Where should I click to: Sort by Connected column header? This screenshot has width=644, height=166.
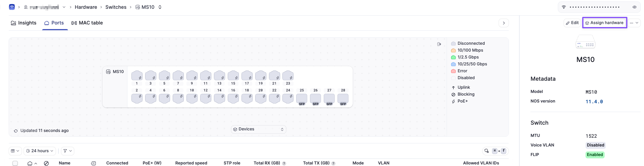click(117, 163)
